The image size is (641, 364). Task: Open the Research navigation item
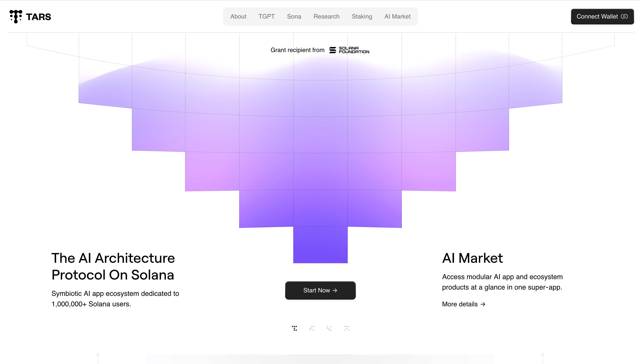(x=326, y=17)
